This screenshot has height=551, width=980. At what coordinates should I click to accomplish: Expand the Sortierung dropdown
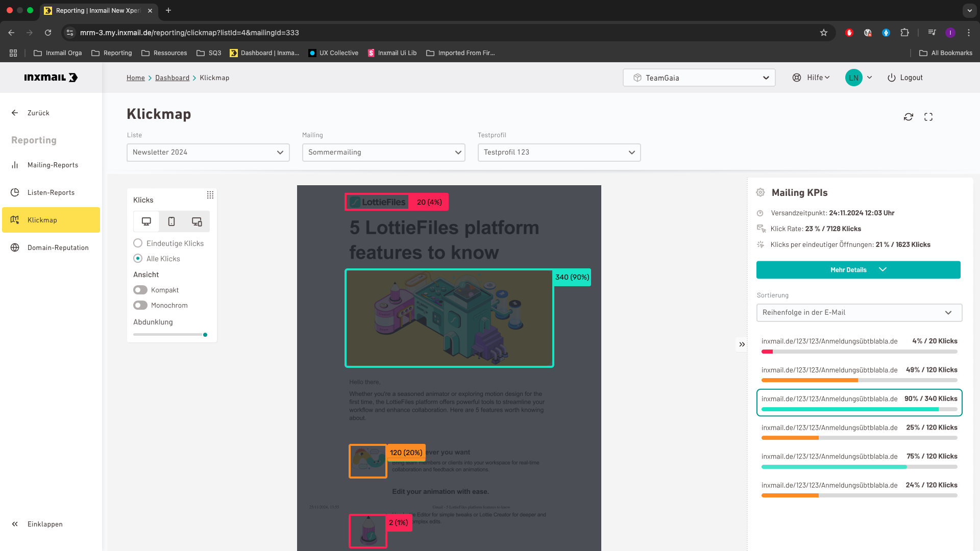coord(859,312)
